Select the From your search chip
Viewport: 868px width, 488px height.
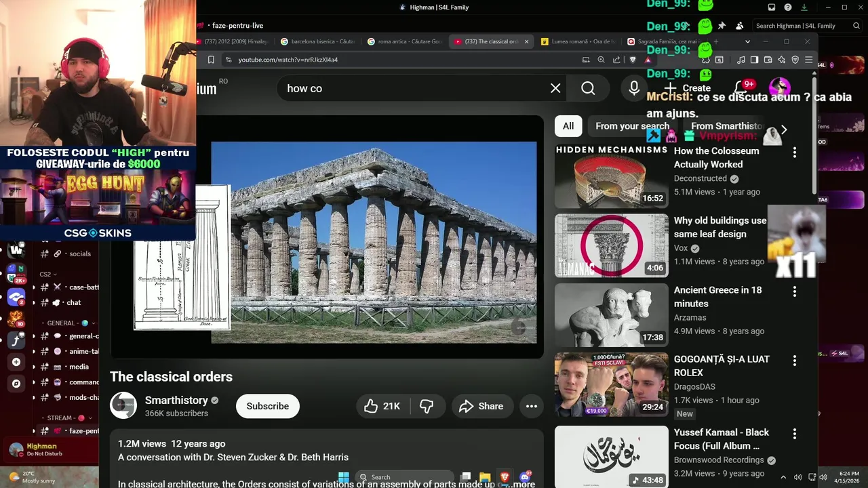pyautogui.click(x=632, y=126)
